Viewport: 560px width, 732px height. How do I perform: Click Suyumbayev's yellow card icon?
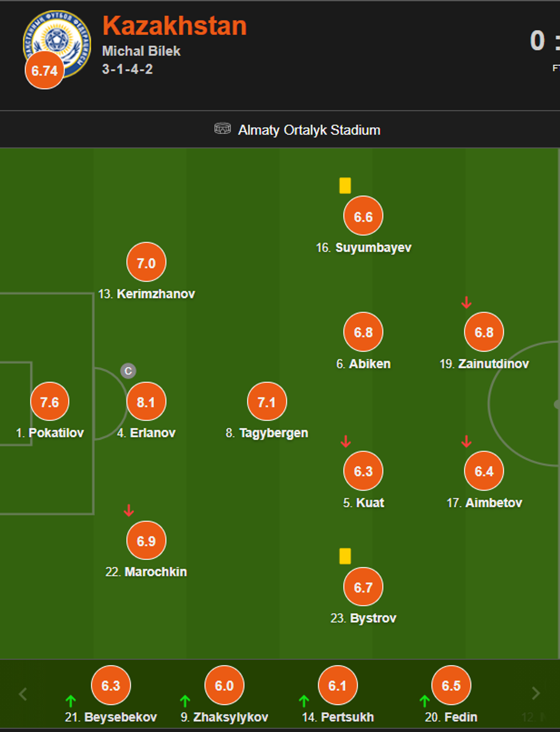pyautogui.click(x=345, y=185)
